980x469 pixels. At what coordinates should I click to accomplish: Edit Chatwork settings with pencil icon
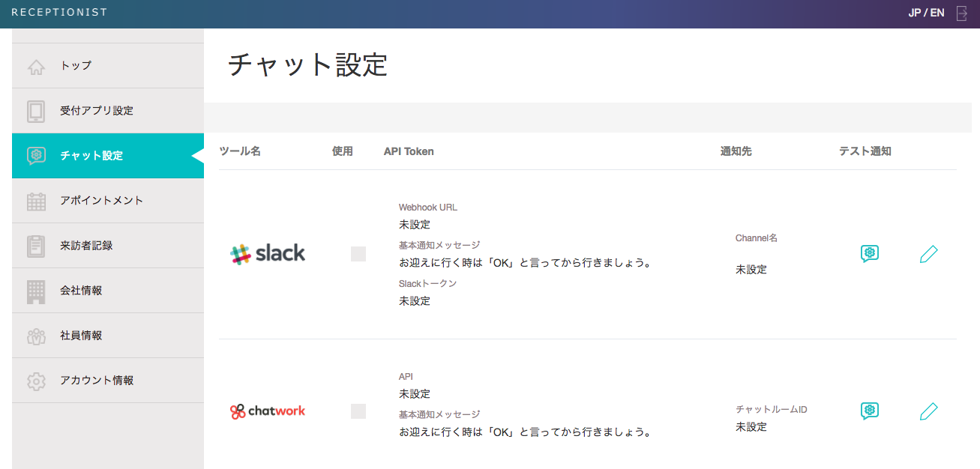point(928,411)
